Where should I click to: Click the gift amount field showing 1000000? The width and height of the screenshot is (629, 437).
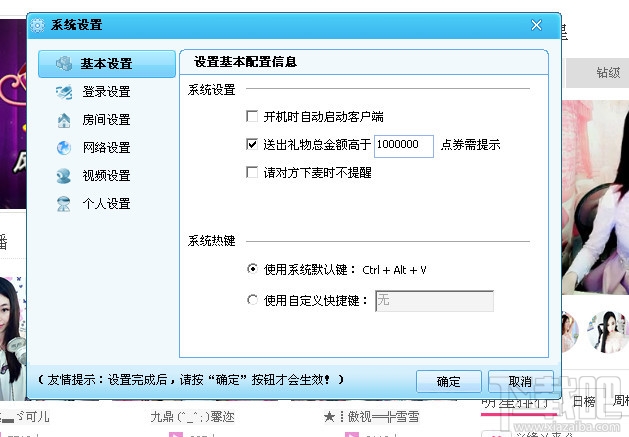tap(404, 146)
